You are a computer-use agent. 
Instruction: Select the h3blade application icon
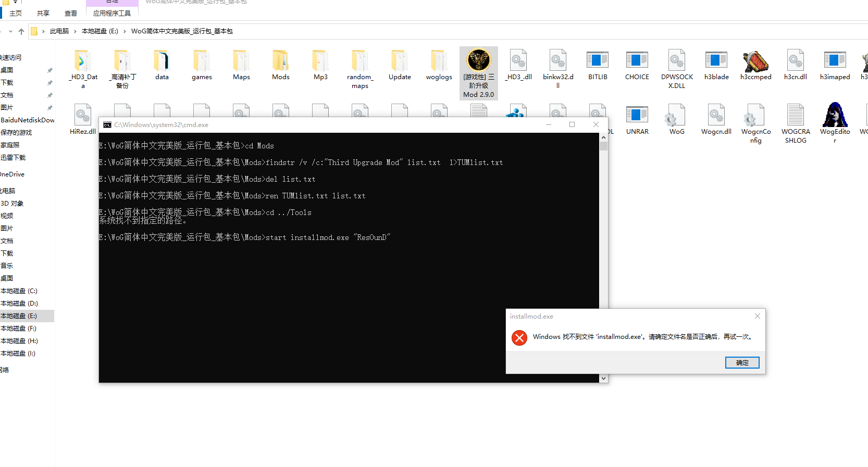tap(716, 60)
